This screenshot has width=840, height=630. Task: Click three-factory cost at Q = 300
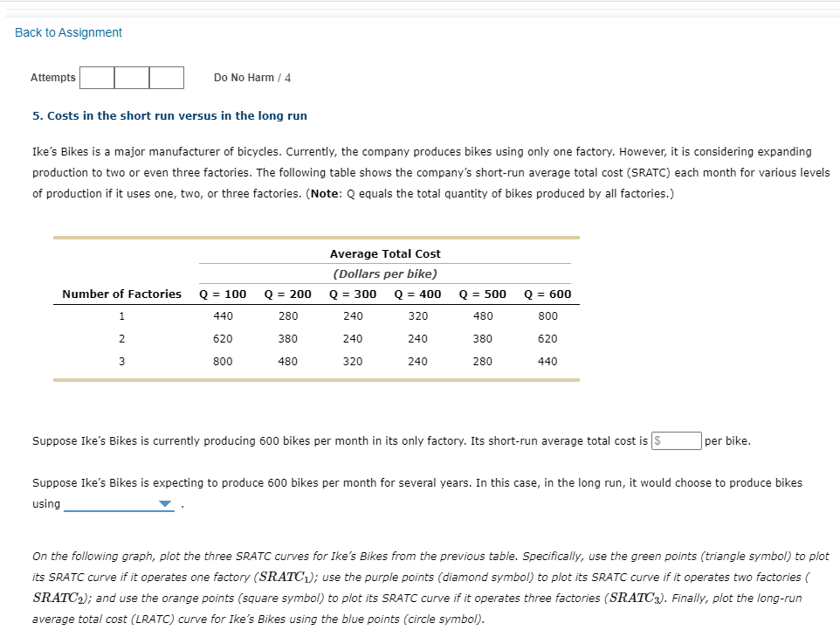point(353,362)
